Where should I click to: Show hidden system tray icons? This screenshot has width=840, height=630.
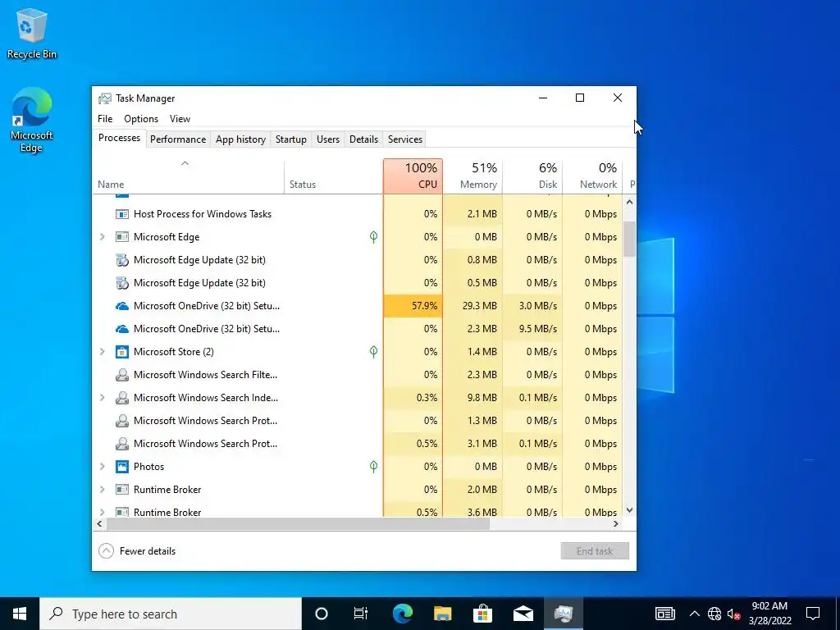pos(694,614)
